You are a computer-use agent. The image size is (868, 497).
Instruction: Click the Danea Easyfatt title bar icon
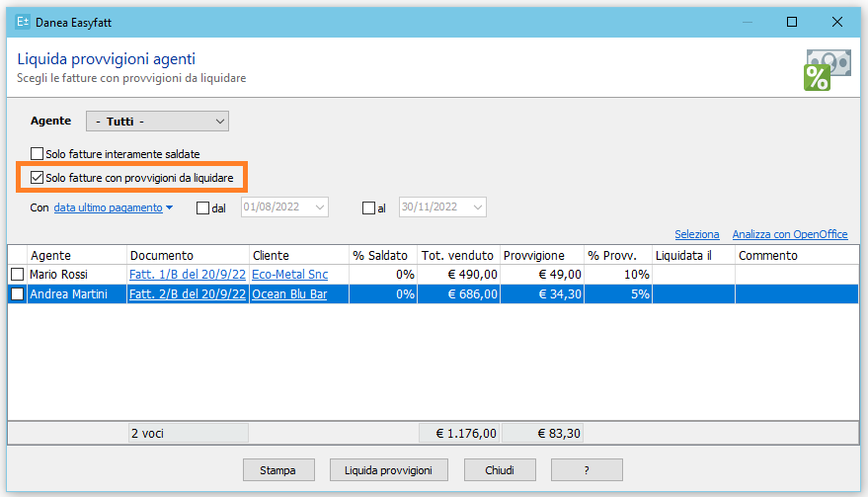[23, 22]
